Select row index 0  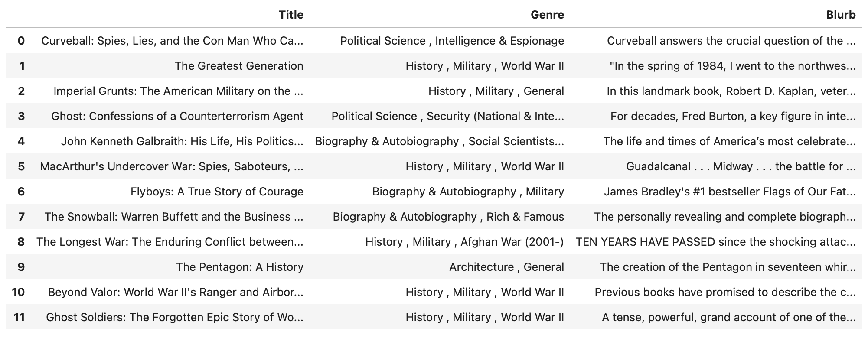[x=21, y=41]
